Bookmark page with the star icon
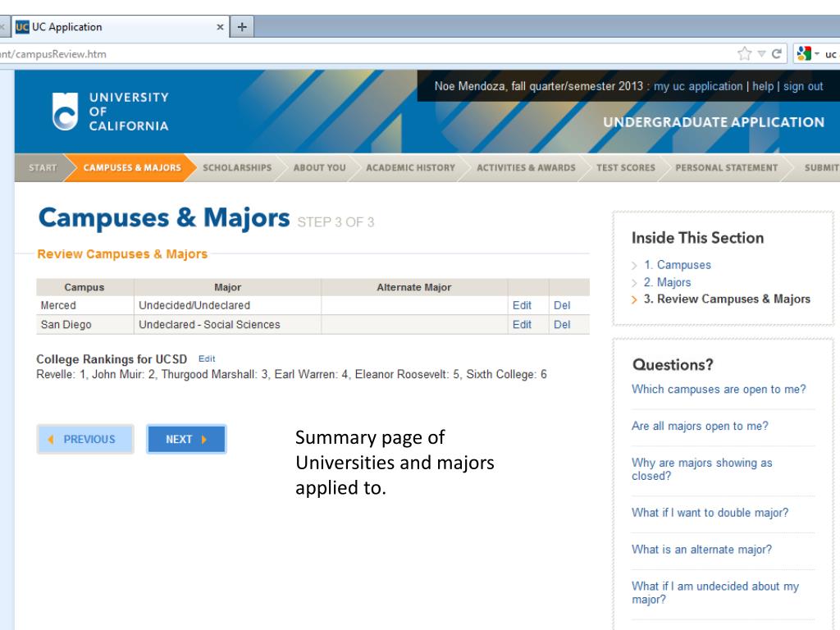The height and width of the screenshot is (630, 840). (x=744, y=53)
